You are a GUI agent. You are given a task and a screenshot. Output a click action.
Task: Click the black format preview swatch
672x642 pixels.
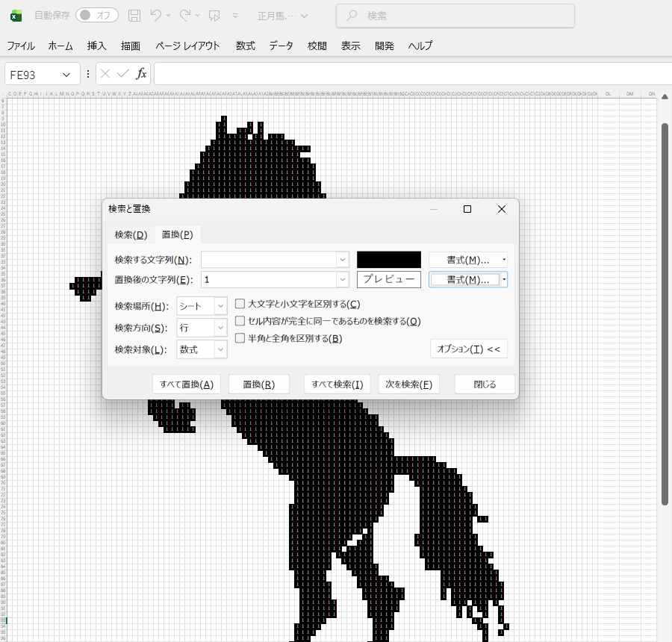pos(388,260)
